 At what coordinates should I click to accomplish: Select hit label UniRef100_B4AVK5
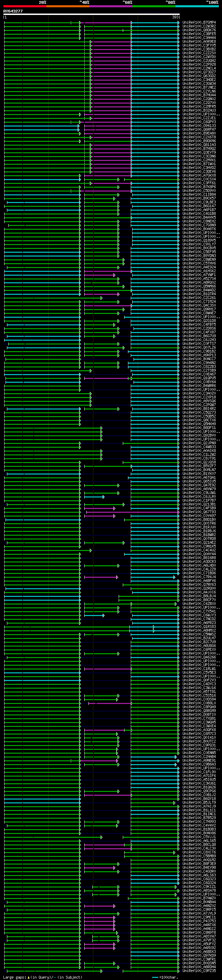pyautogui.click(x=199, y=218)
